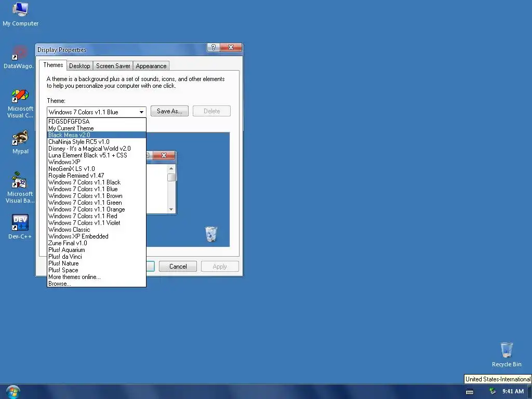Select the DataWagon desktop shortcut
532x399 pixels.
click(x=19, y=57)
